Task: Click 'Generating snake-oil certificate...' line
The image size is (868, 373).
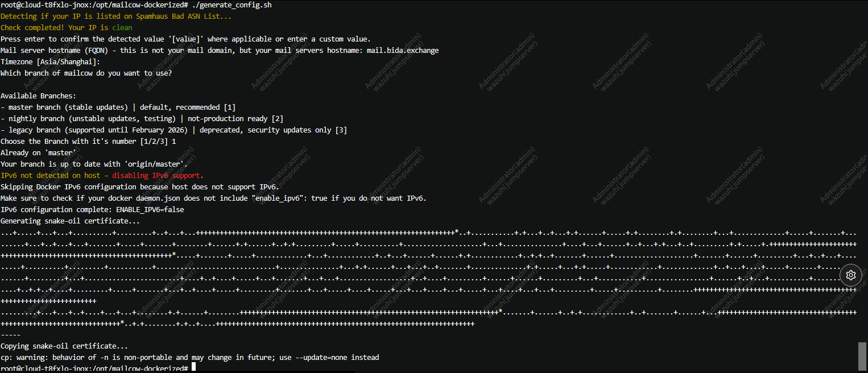Action: [70, 221]
